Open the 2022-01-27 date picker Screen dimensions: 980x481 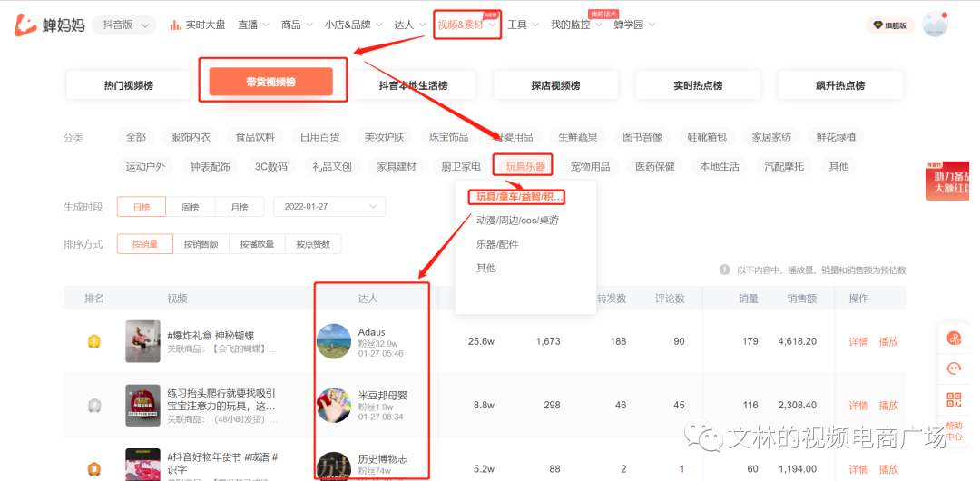click(329, 207)
